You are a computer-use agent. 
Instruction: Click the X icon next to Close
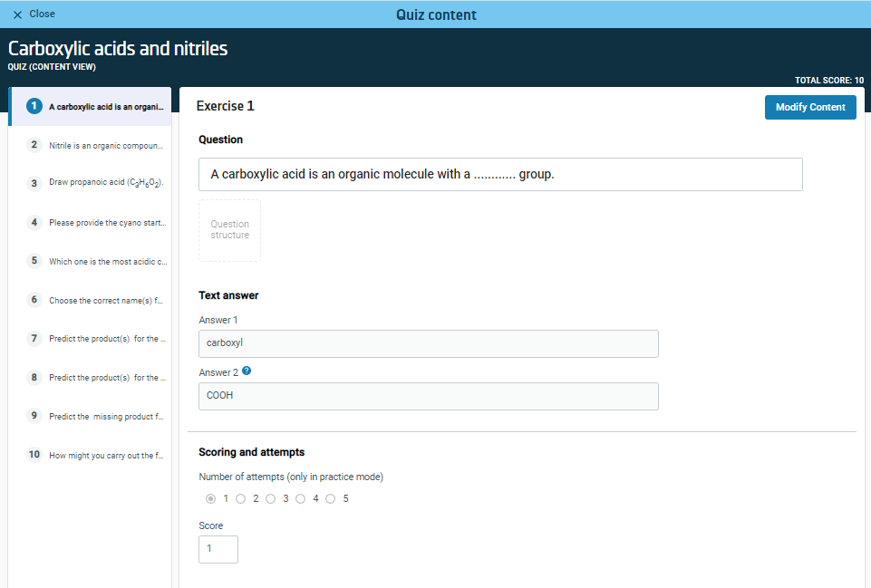pos(17,14)
